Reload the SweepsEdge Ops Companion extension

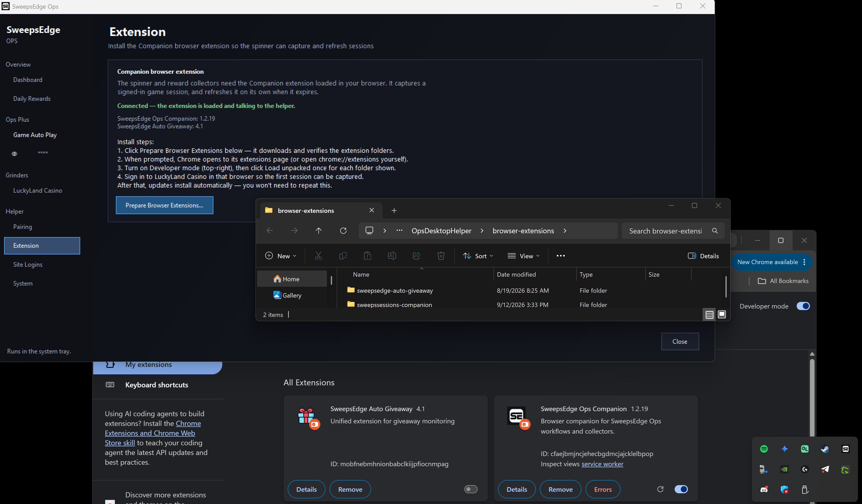pos(660,489)
